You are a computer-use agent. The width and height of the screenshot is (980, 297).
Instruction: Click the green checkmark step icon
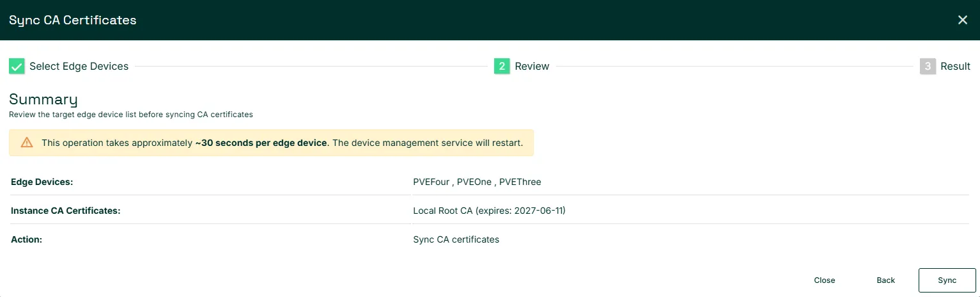coord(17,67)
